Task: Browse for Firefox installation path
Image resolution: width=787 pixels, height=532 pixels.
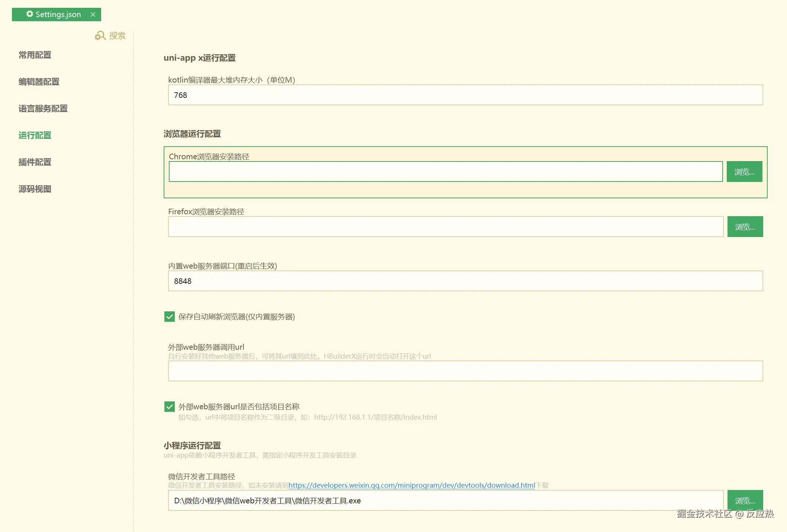Action: point(745,227)
